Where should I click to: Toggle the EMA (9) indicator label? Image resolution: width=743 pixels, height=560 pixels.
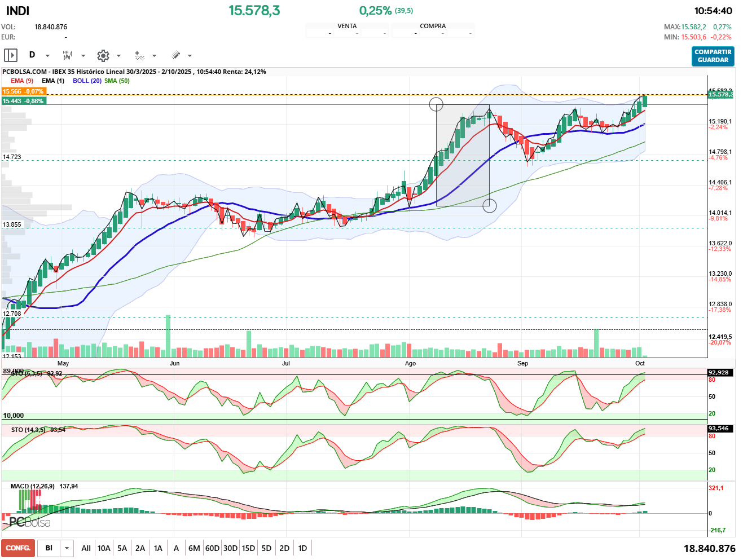pos(22,81)
